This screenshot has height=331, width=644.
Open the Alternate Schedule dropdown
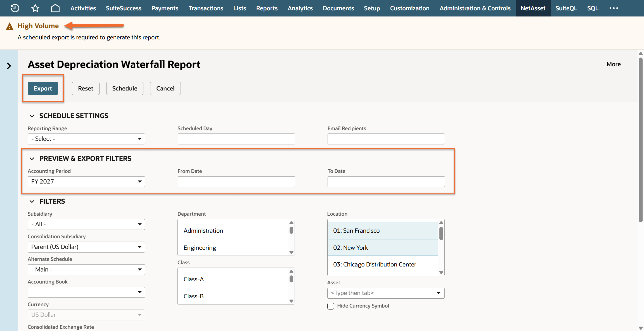[x=86, y=270]
